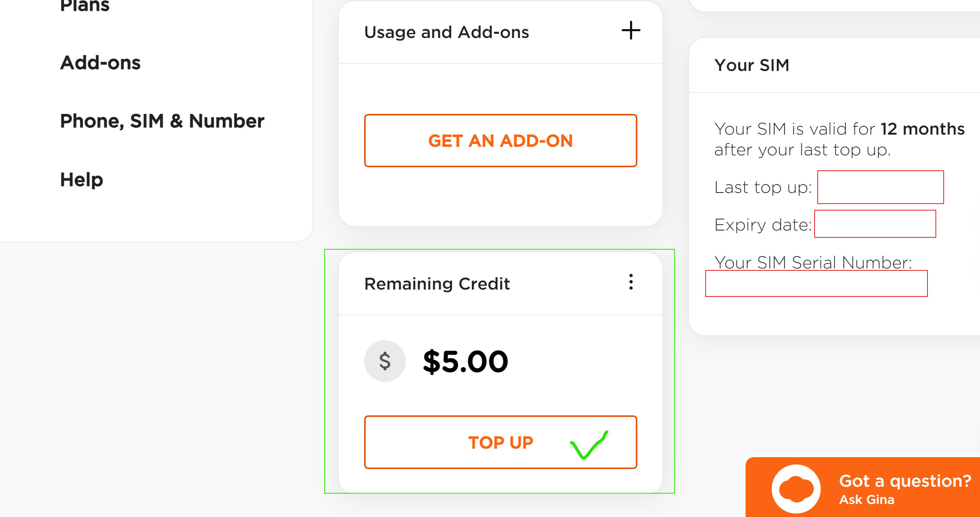980x517 pixels.
Task: Click the SIM Serial Number value box
Action: pos(816,283)
